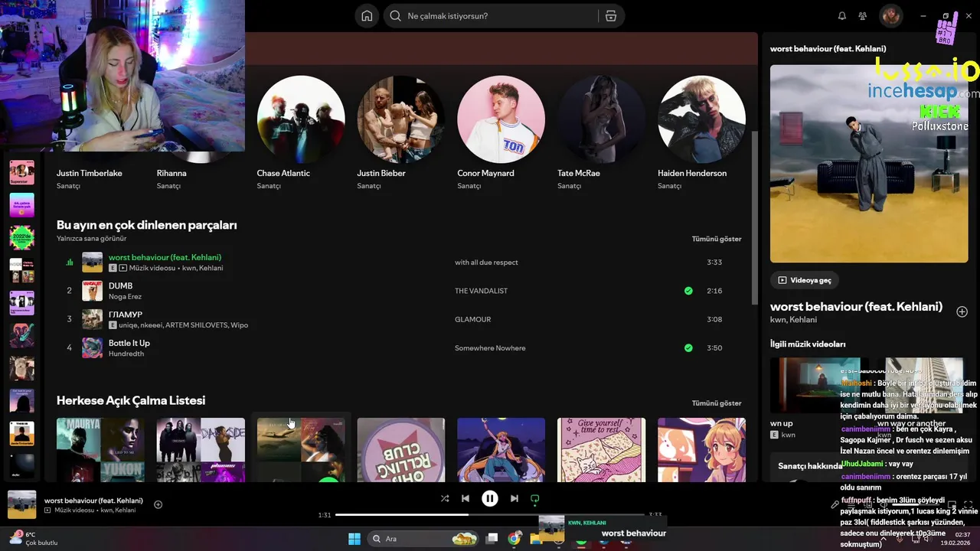Go to Spotify Home via house icon
Screen dimensions: 980x551
point(367,16)
